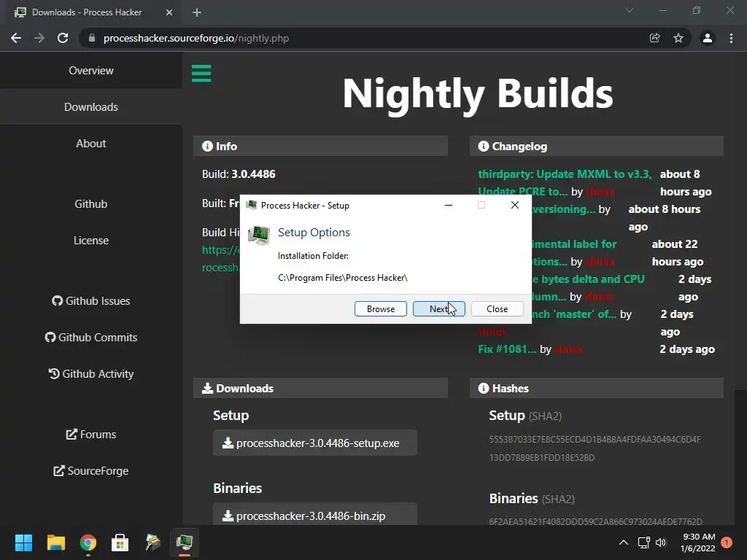Open a new browser tab
The image size is (747, 560).
point(197,12)
